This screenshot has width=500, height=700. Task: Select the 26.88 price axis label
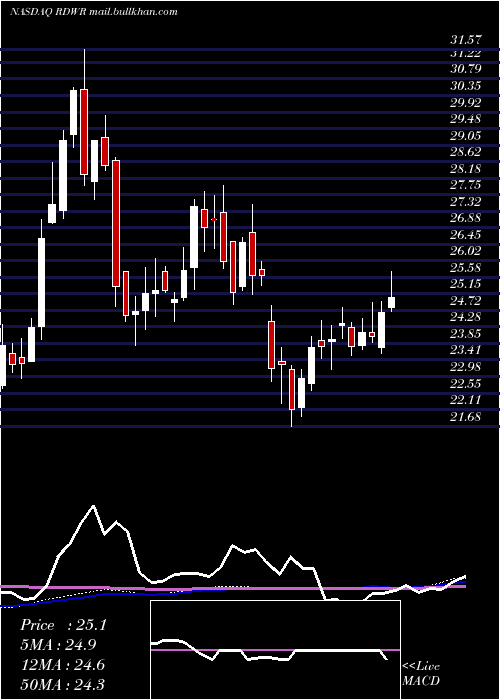pos(466,218)
